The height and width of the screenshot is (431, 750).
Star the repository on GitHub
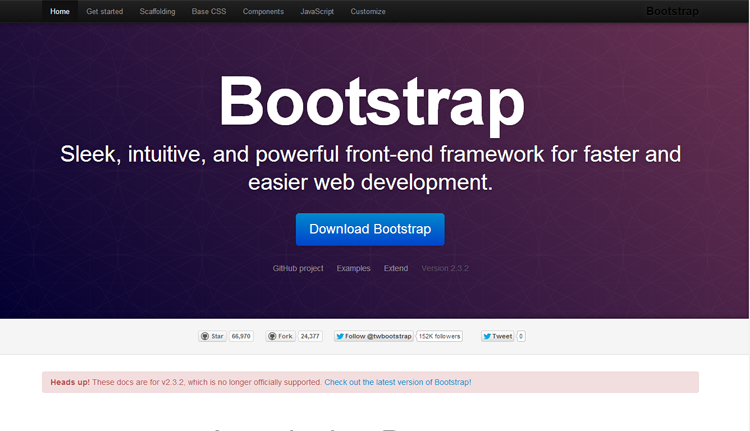click(212, 336)
